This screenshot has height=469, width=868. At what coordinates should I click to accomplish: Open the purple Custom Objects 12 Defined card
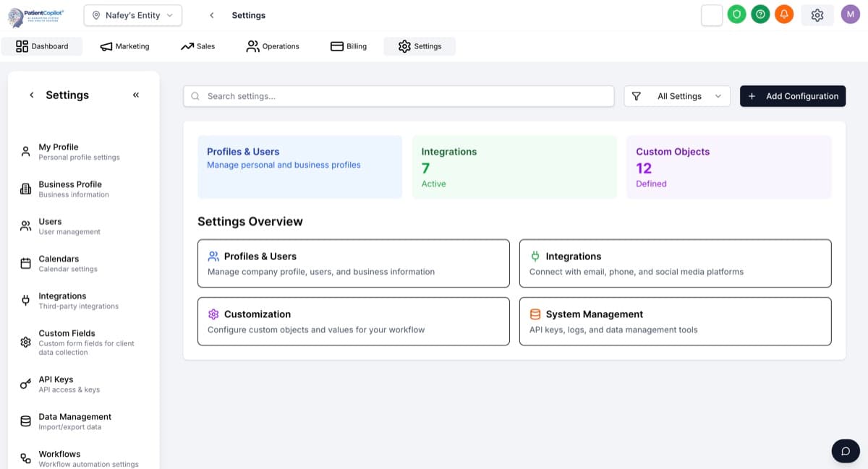tap(729, 167)
